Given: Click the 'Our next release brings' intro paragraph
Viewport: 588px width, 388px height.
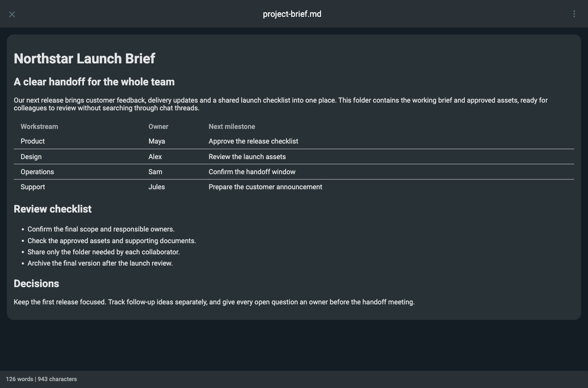Looking at the screenshot, I should tap(281, 104).
